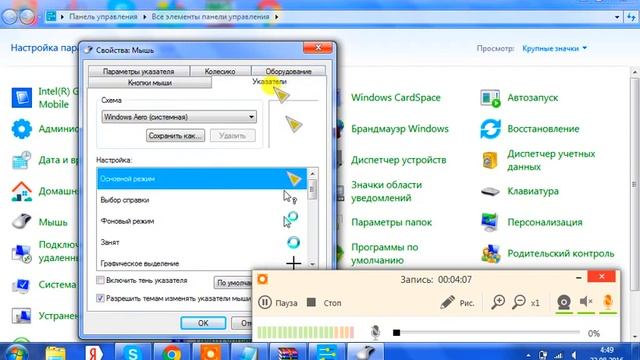Click the zoom out magnifier icon
Screen dimensions: 640x360
click(519, 302)
